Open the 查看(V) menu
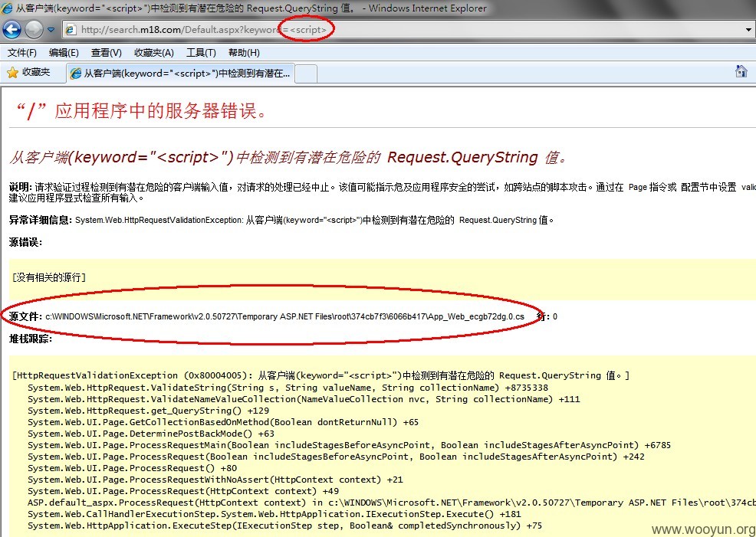 pos(106,53)
